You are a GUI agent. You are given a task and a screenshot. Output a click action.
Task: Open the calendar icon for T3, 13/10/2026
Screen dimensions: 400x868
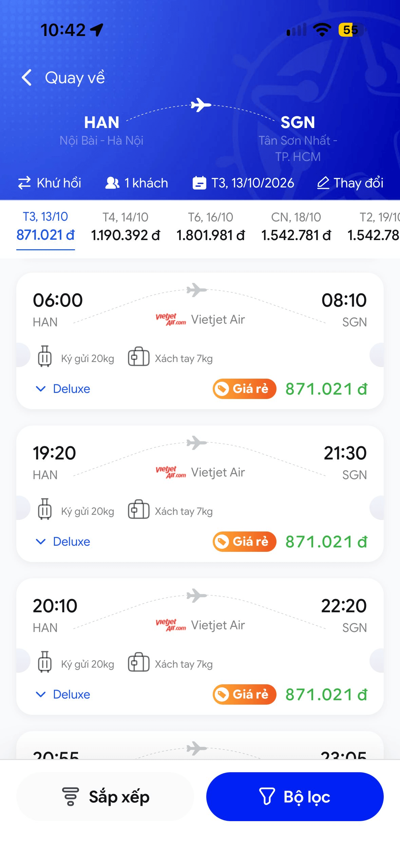point(199,183)
